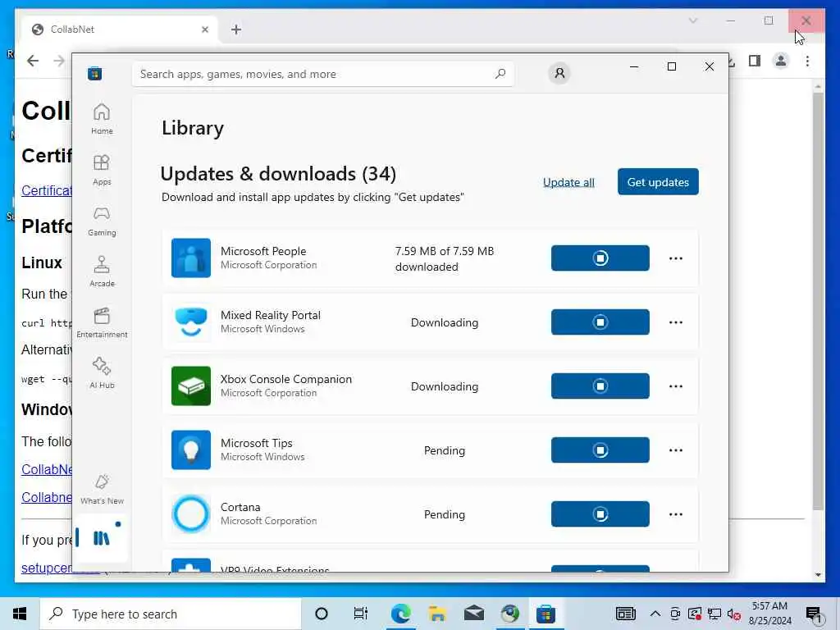Open more options for Cortana

[x=676, y=514]
